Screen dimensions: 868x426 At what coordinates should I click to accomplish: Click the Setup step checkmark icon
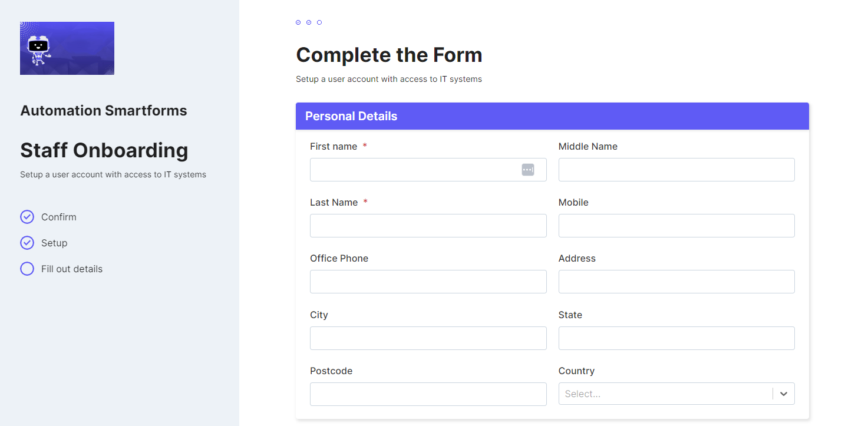(x=27, y=243)
